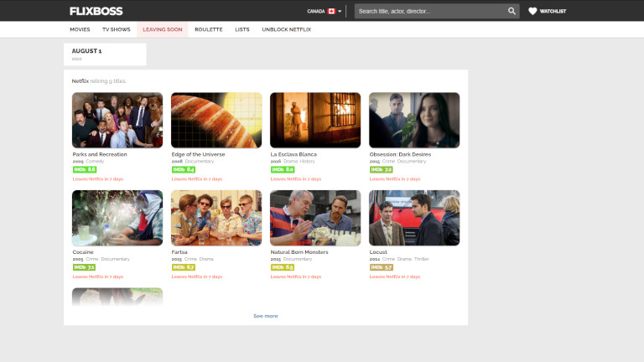Open the ROULETTE tab
The width and height of the screenshot is (644, 362).
coord(209,29)
